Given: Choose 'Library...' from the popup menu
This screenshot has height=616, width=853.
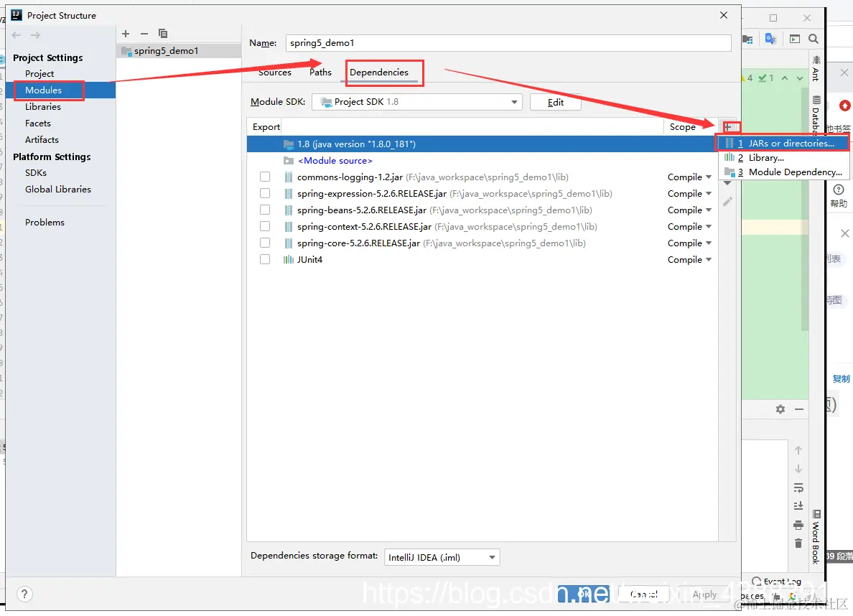Looking at the screenshot, I should [x=783, y=158].
